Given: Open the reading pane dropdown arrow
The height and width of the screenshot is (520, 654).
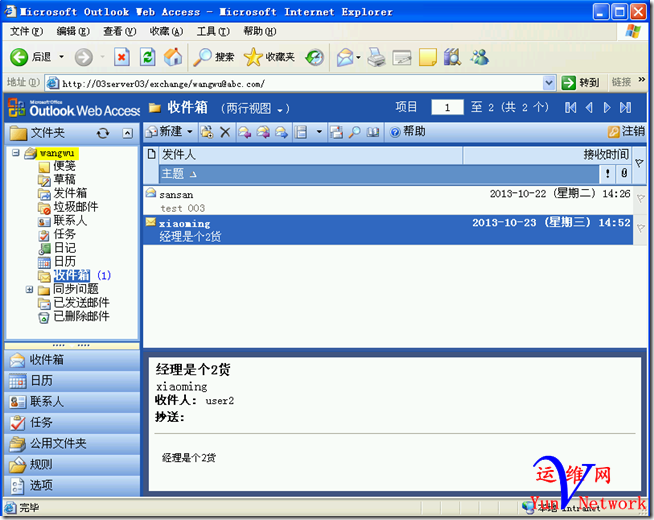Looking at the screenshot, I should 319,132.
